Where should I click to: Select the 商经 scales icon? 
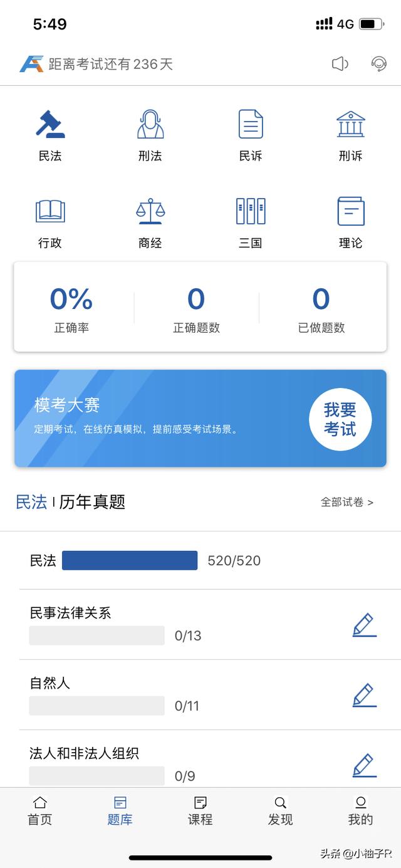(150, 212)
